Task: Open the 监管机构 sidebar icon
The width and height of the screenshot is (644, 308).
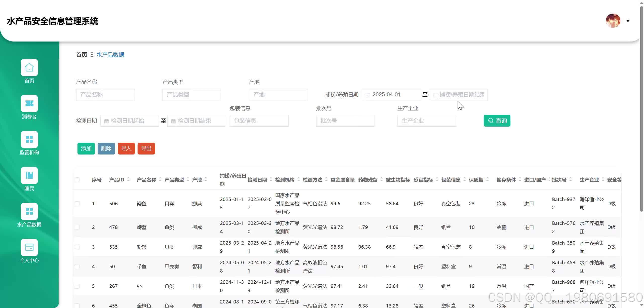Action: (29, 139)
